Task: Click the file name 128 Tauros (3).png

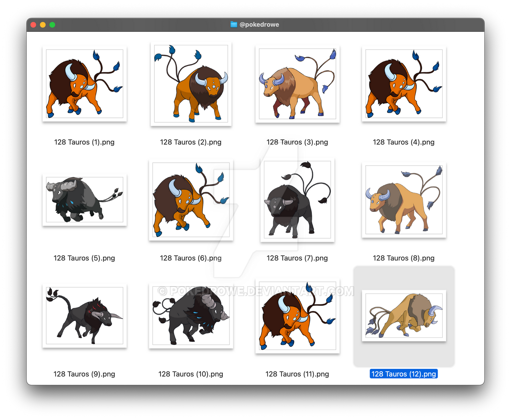Action: pos(297,142)
